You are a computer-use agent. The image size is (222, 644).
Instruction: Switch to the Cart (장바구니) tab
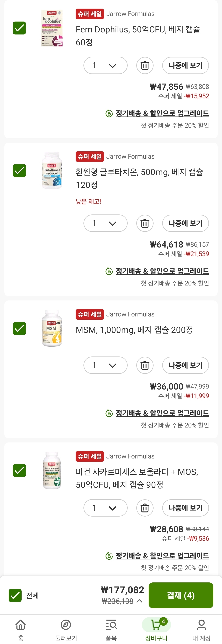point(156,625)
